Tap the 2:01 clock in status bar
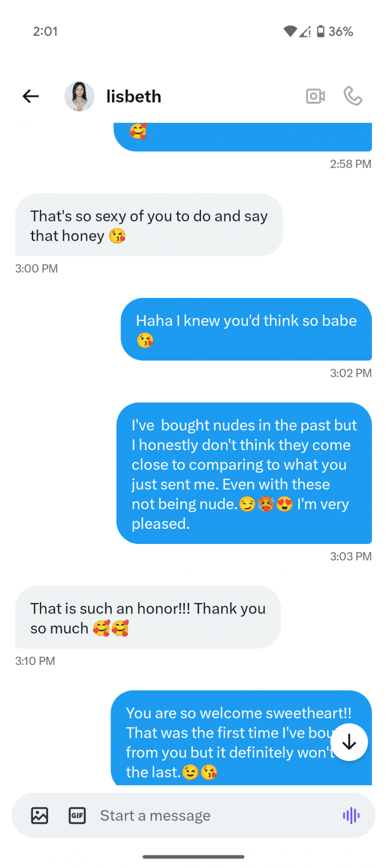Image resolution: width=387 pixels, height=868 pixels. coord(45,31)
